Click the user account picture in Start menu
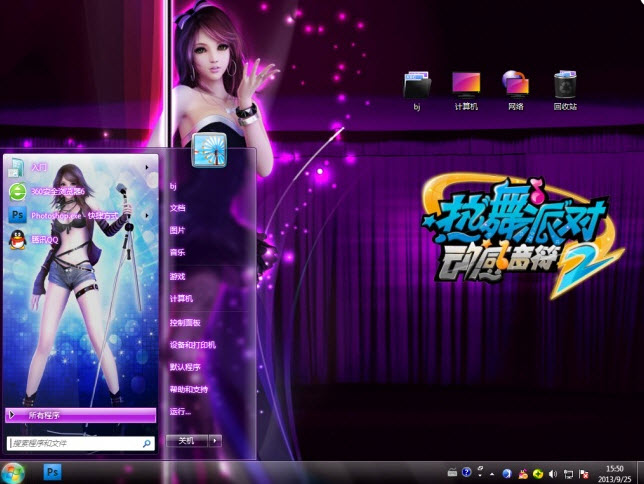Viewport: 644px width, 484px height. click(209, 150)
